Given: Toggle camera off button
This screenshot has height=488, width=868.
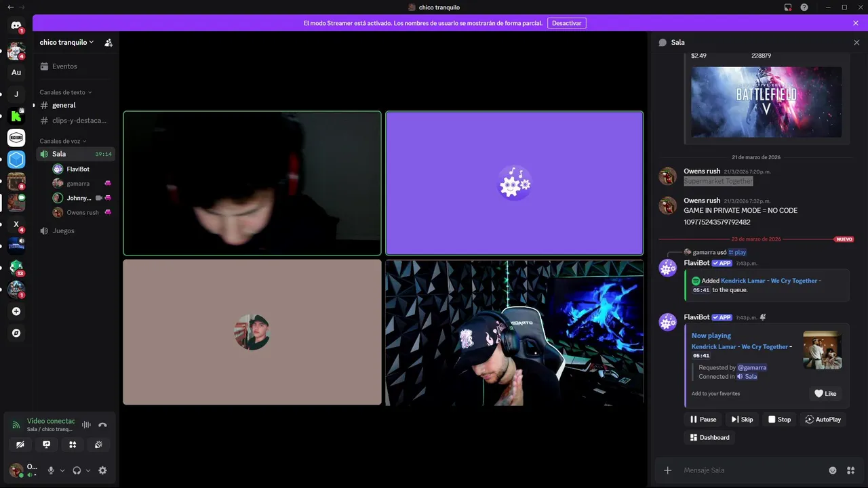Looking at the screenshot, I should point(20,445).
